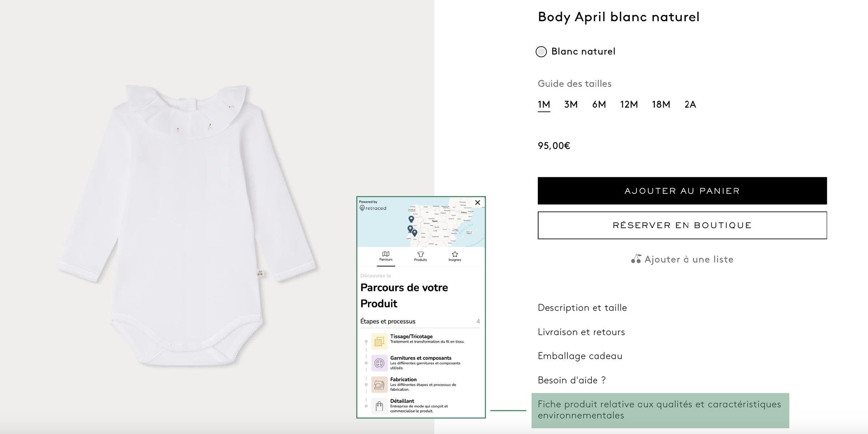The image size is (868, 434).
Task: Choose the 12M size option
Action: (x=629, y=105)
